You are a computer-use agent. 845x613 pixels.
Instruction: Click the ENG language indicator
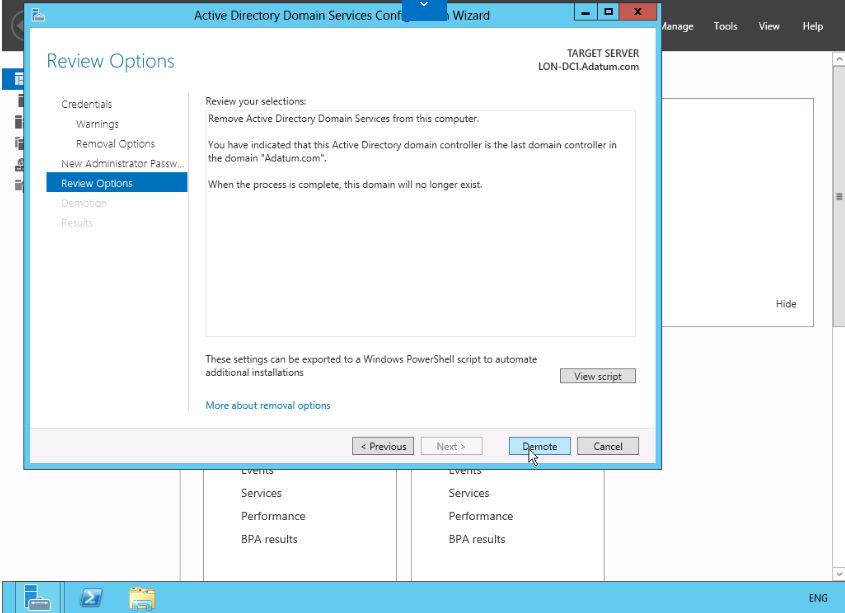[x=817, y=598]
